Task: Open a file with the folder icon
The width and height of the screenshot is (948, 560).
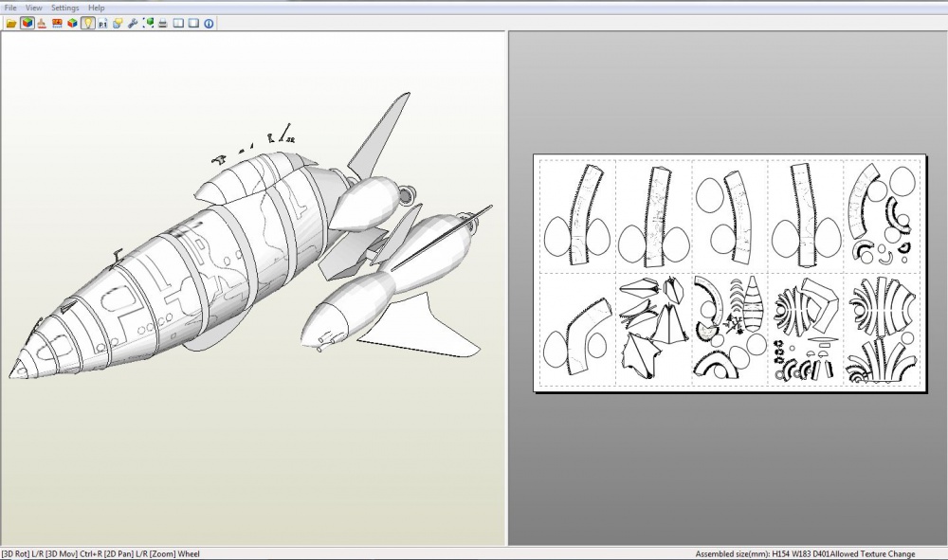Action: pyautogui.click(x=11, y=24)
